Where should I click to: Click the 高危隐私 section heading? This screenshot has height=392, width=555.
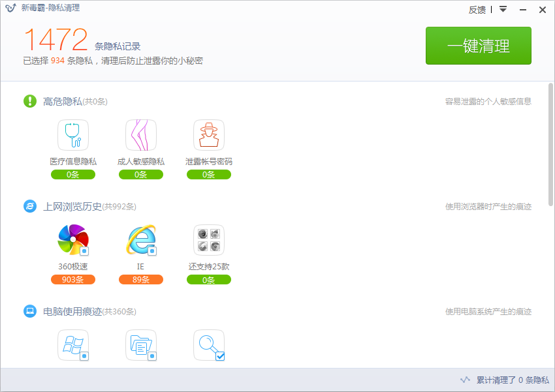[63, 102]
